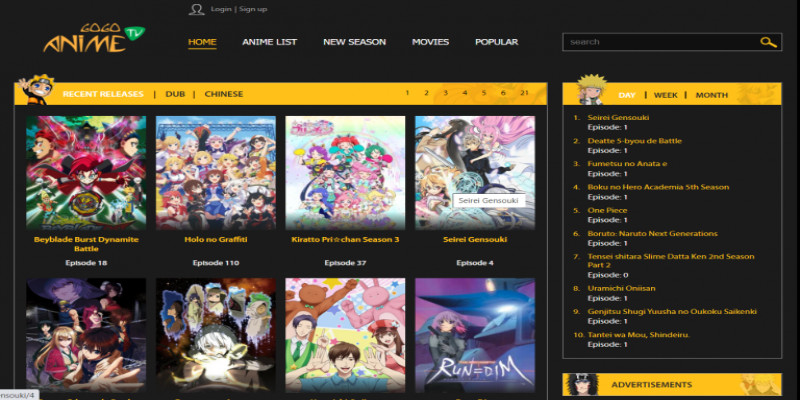Screen dimensions: 800x400
Task: Click Kiratto Pri☆chan Season 3 title link
Action: (345, 239)
